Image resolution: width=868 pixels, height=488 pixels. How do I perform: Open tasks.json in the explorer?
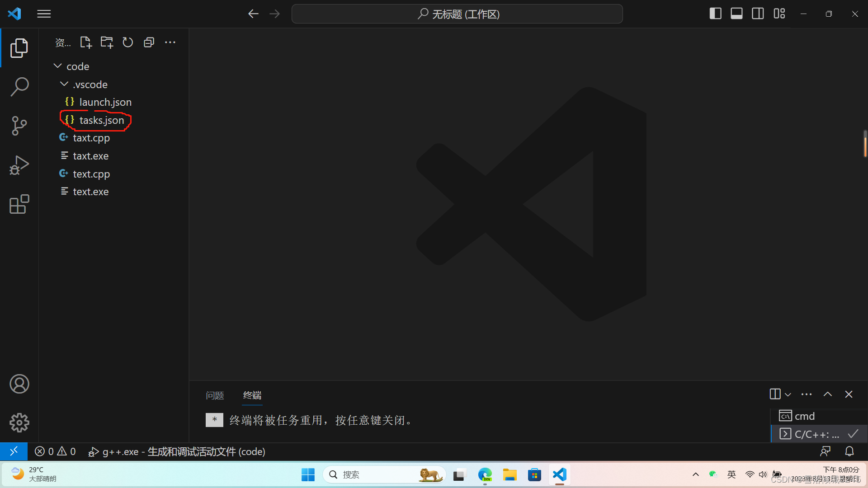pyautogui.click(x=101, y=120)
